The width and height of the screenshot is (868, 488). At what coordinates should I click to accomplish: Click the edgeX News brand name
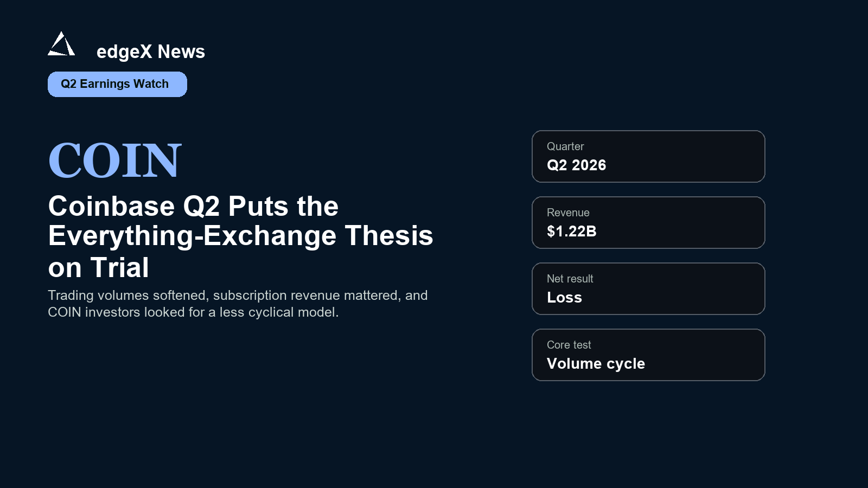(151, 52)
